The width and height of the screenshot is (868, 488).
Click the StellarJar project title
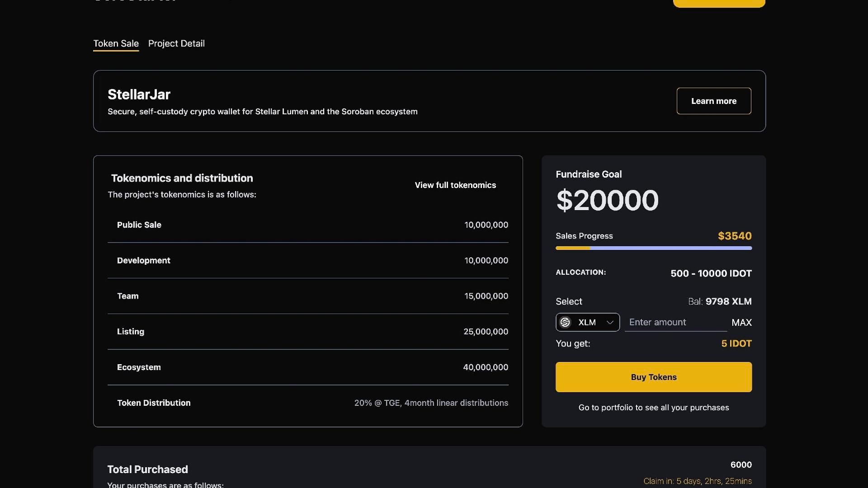point(139,94)
